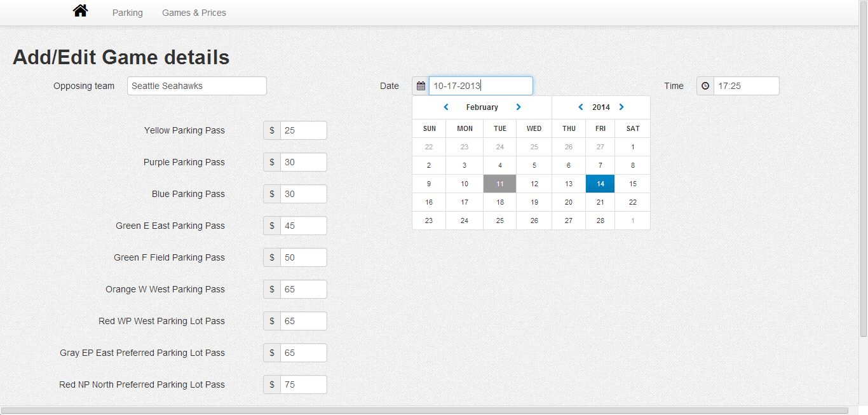The height and width of the screenshot is (415, 868).
Task: Click the home icon in navbar
Action: 80,11
